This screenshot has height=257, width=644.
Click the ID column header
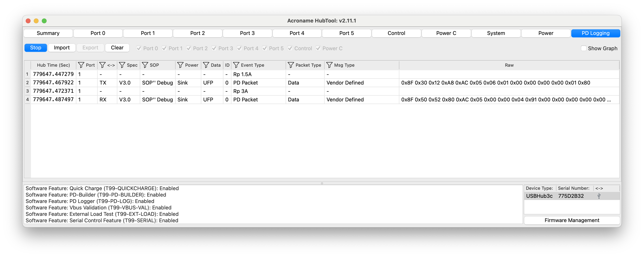tap(227, 65)
